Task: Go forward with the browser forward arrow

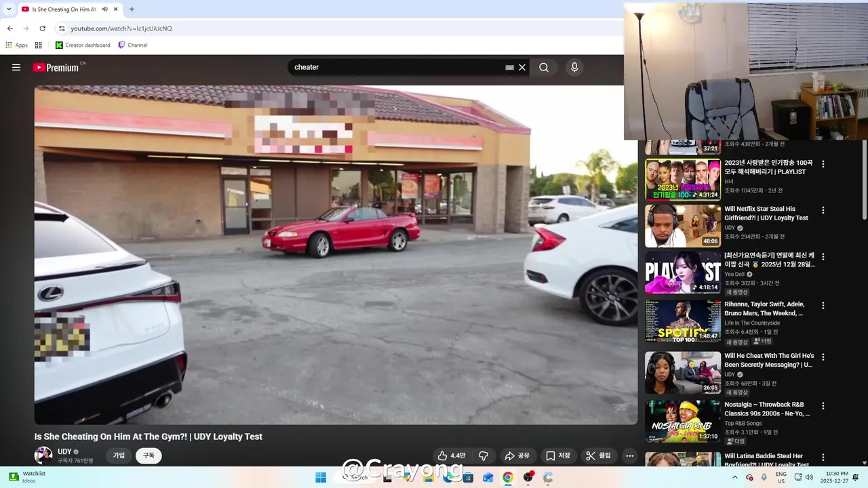Action: tap(26, 28)
